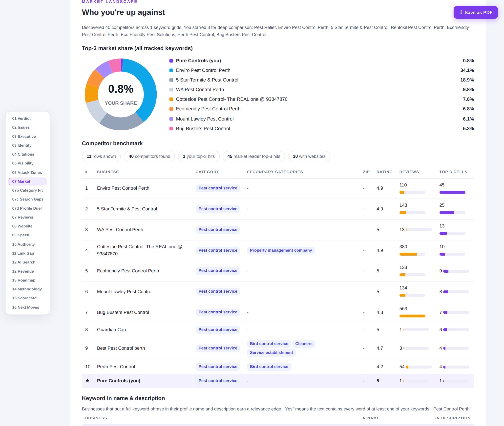The width and height of the screenshot is (504, 426).
Task: Click the 1 your top-3 hits chip
Action: (199, 156)
